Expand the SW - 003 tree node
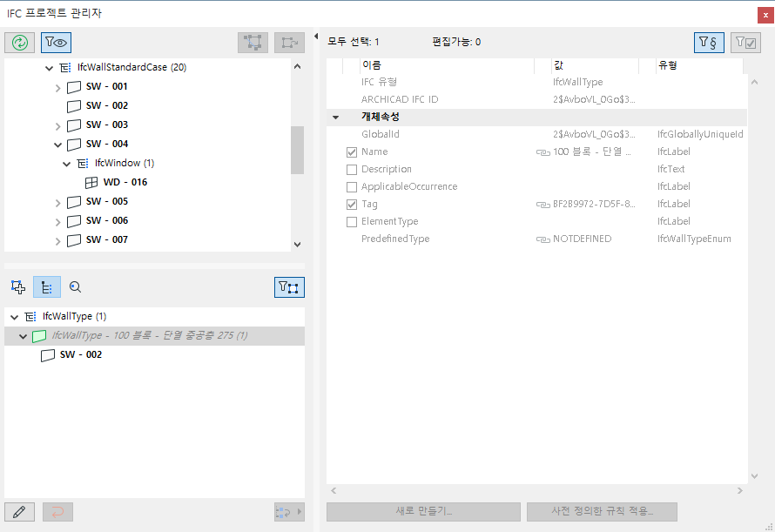This screenshot has width=775, height=532. coord(57,126)
